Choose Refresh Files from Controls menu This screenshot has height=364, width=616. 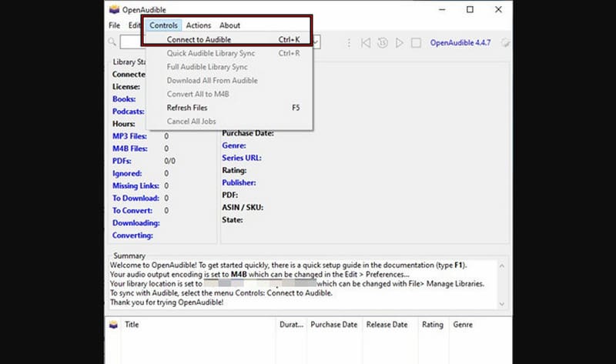(x=229, y=108)
